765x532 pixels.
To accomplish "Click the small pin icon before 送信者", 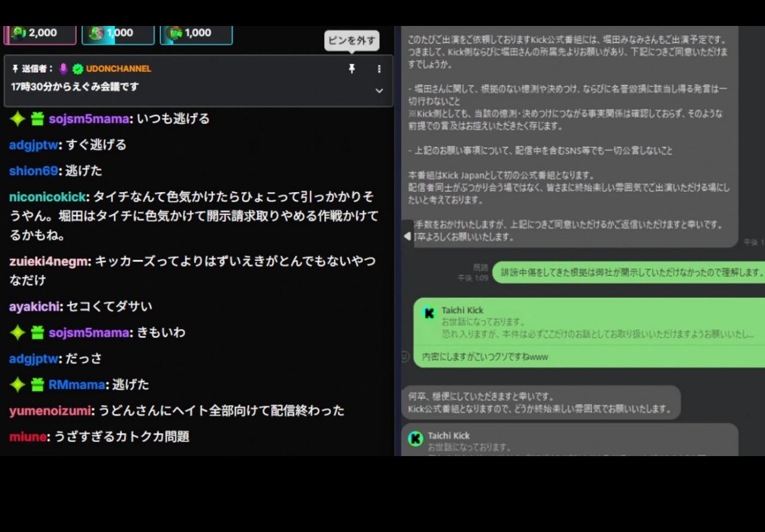I will tap(15, 69).
